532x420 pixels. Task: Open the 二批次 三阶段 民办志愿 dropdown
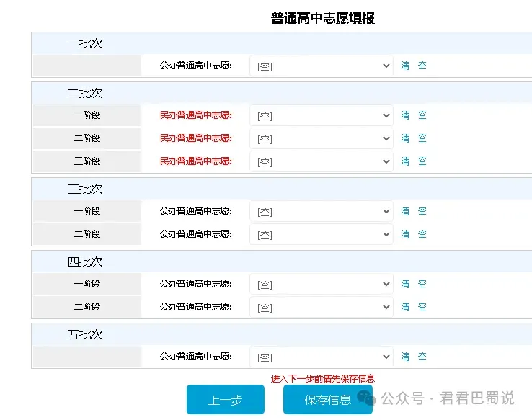[322, 161]
